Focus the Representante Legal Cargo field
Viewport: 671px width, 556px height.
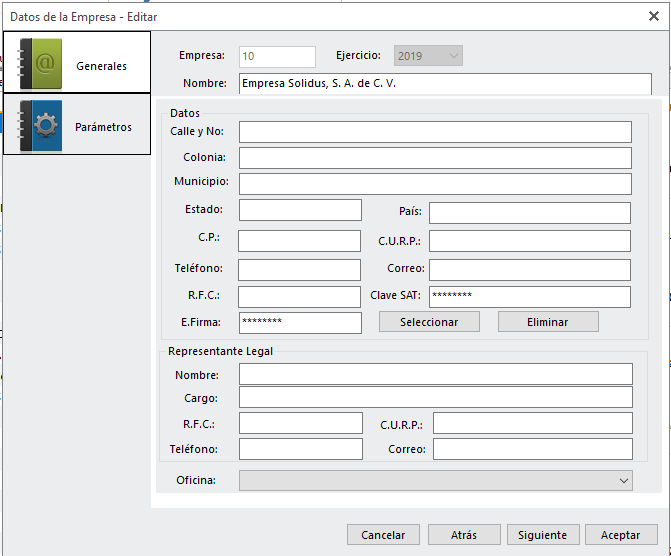pos(435,398)
